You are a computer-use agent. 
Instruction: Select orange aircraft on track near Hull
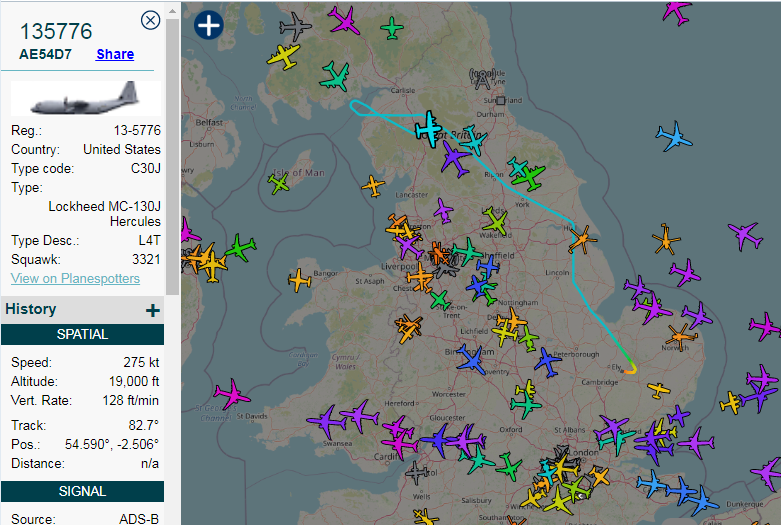[582, 240]
